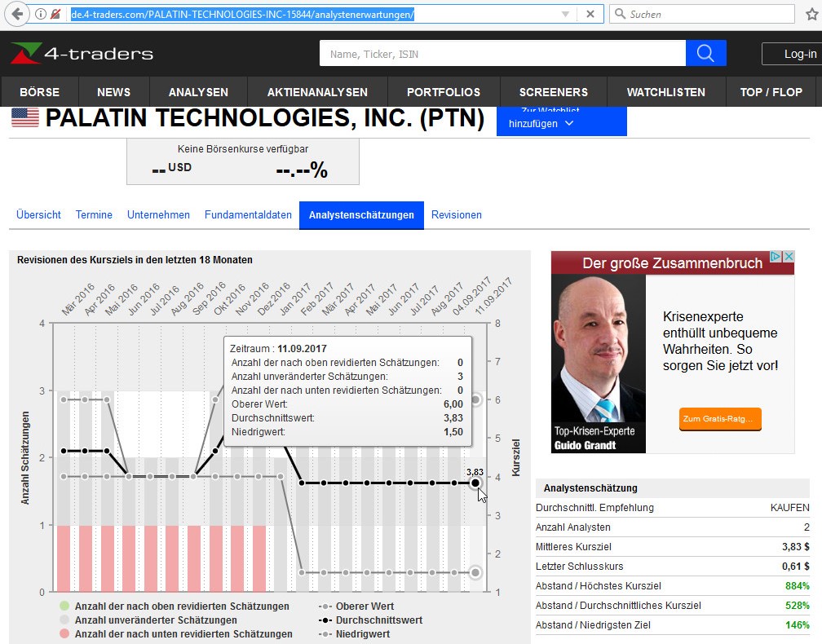
Task: Click the Guido Grandt ad photo
Action: click(x=599, y=363)
